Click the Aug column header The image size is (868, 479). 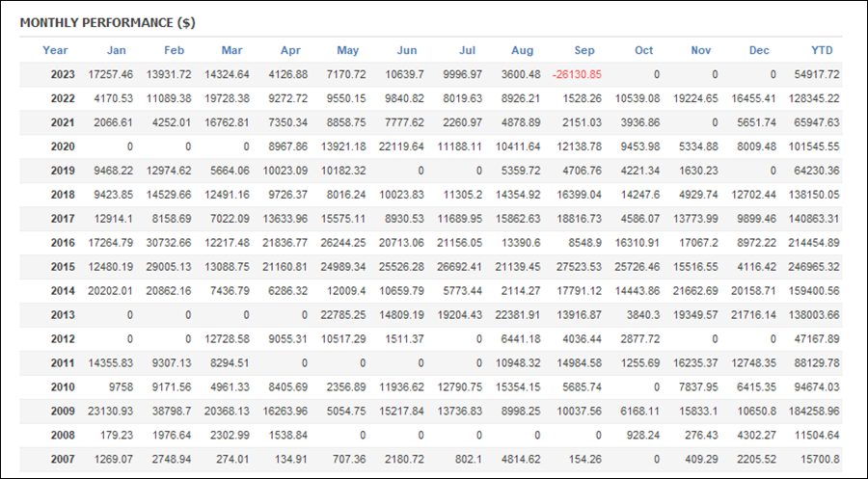tap(522, 50)
